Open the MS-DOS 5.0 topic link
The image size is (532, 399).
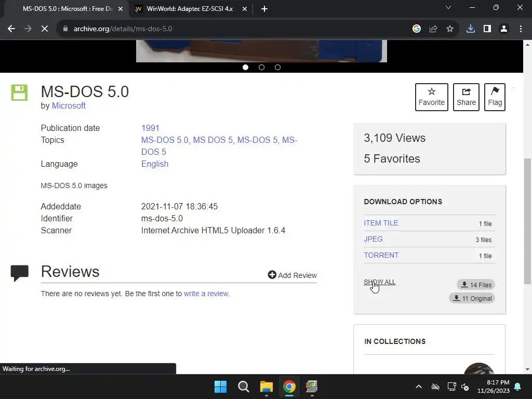(x=165, y=140)
